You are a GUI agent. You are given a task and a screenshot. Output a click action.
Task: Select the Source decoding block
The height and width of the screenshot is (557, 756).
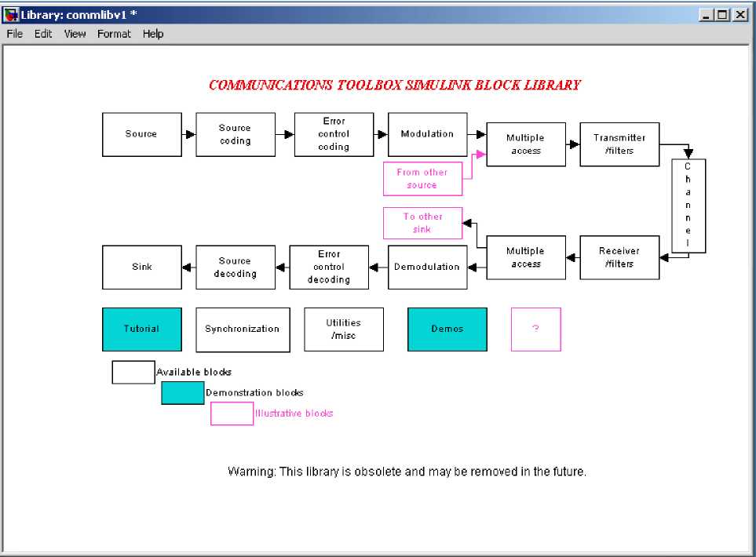coord(236,267)
